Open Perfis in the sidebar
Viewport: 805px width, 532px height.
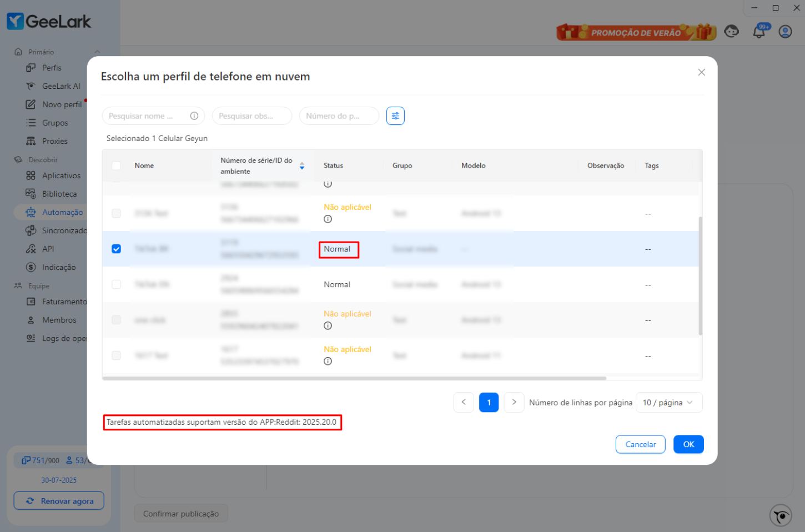tap(52, 68)
